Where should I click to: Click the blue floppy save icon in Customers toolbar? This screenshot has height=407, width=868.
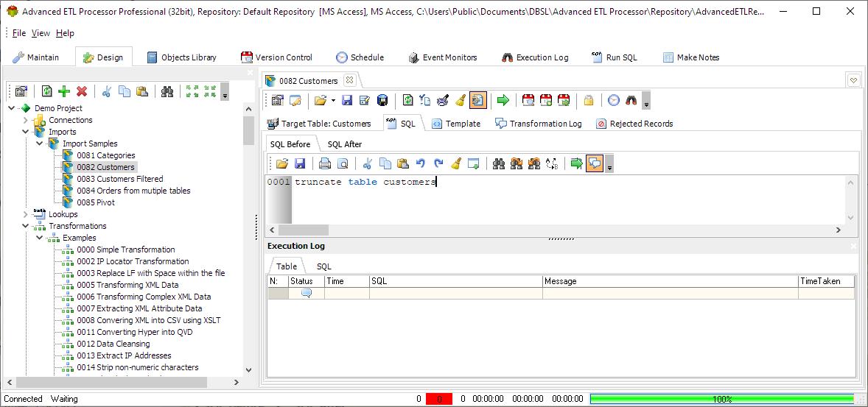347,100
